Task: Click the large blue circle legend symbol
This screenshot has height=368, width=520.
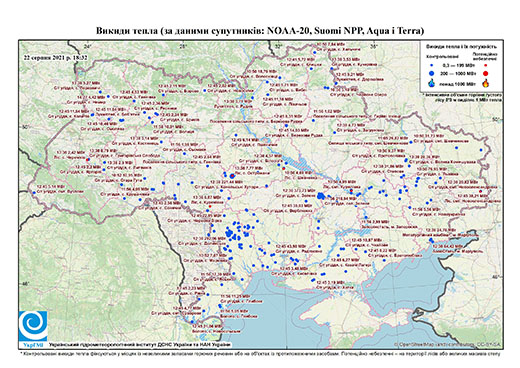Action: [x=432, y=73]
